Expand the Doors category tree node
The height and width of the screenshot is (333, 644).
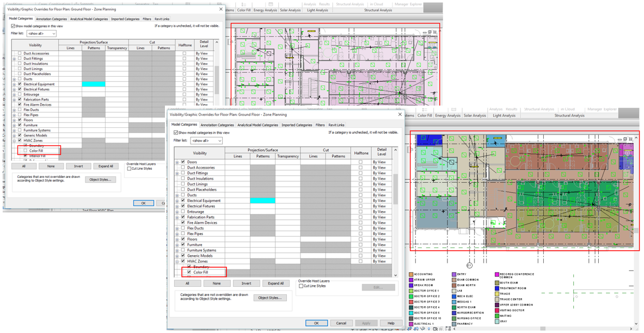point(178,162)
